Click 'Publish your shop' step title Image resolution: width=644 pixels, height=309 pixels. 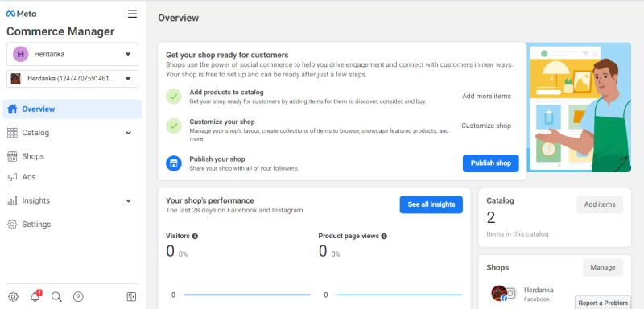pos(217,159)
